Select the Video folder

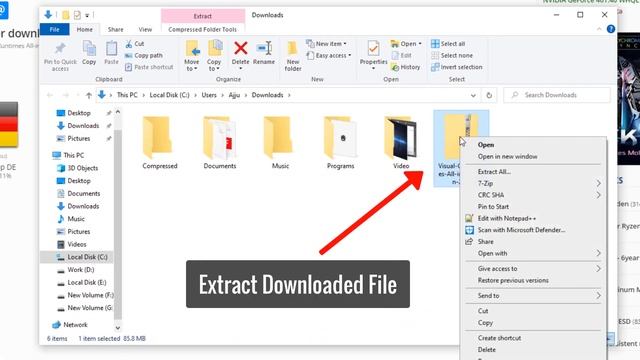pos(401,142)
